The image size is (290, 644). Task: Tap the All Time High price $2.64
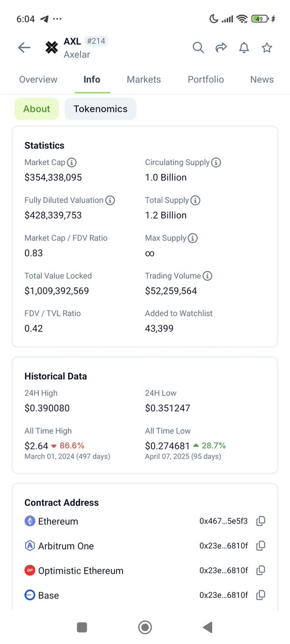[x=35, y=446]
